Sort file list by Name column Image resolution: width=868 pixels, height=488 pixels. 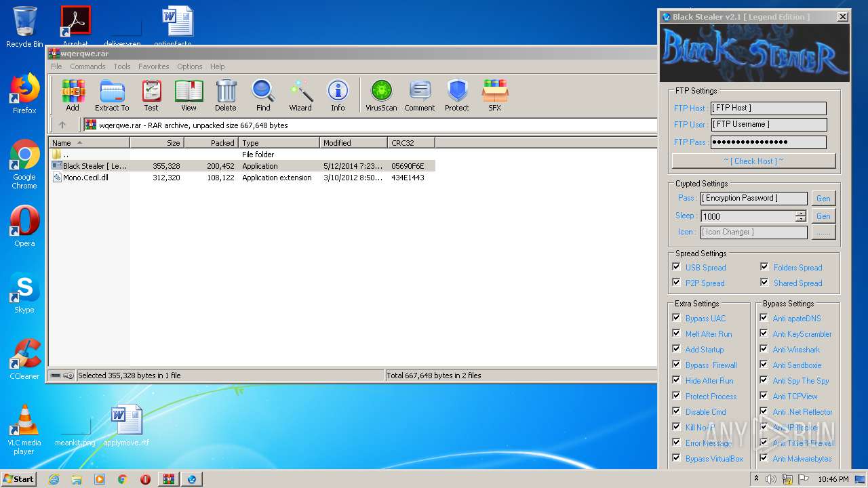click(89, 142)
